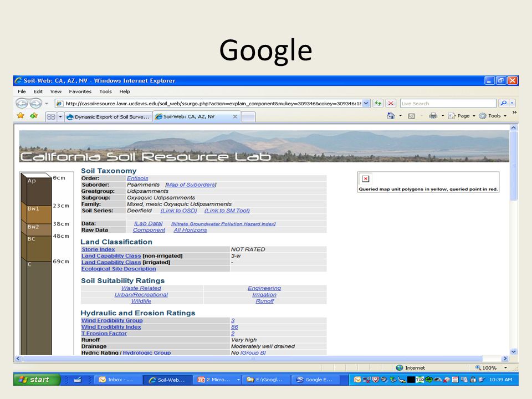Stop loading with the red X icon
532x399 pixels.
(391, 104)
